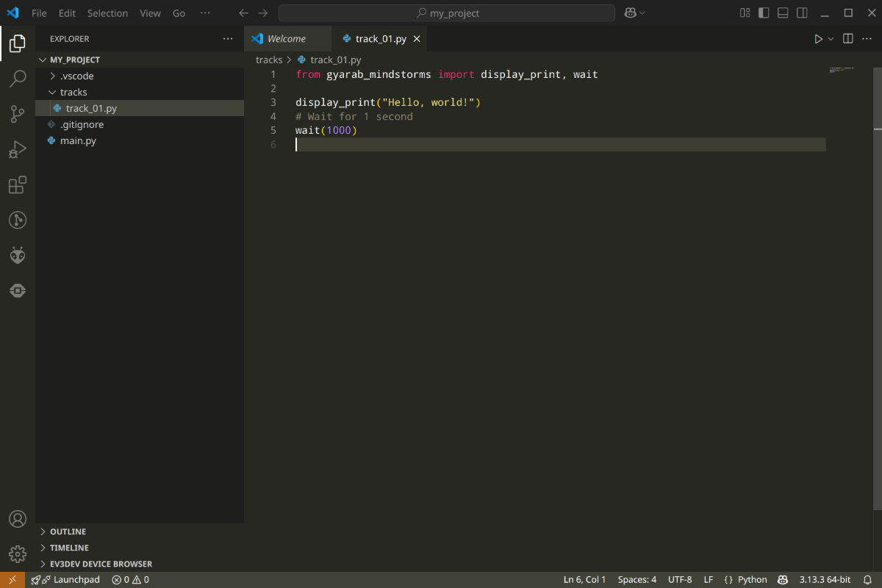Click the editor minimap code preview
The image size is (882, 588).
[841, 70]
